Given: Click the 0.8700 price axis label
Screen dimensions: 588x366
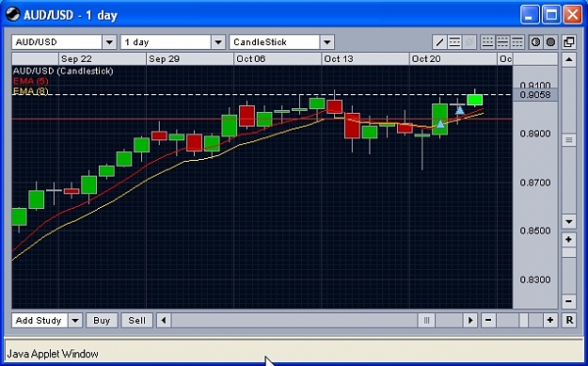Looking at the screenshot, I should click(535, 183).
